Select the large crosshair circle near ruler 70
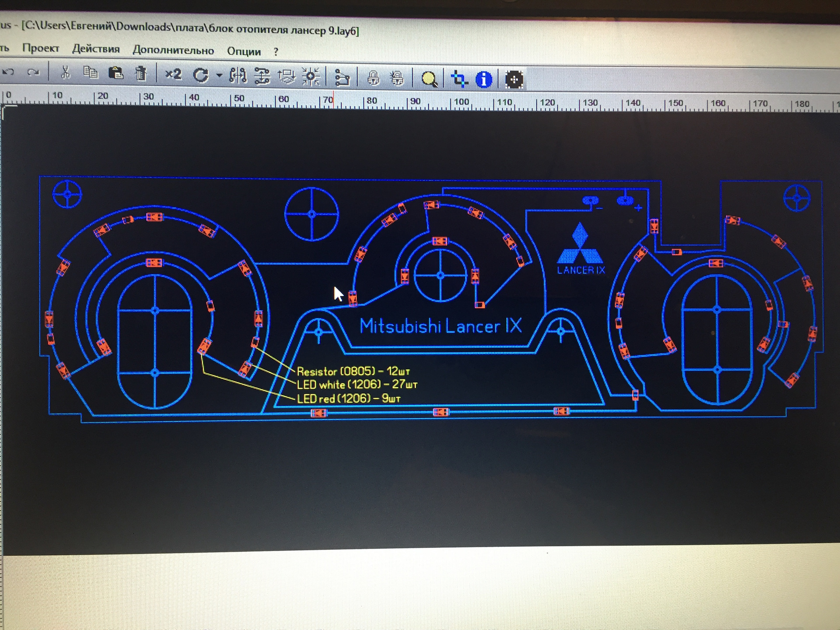Screen dimensions: 840x630 click(x=312, y=214)
